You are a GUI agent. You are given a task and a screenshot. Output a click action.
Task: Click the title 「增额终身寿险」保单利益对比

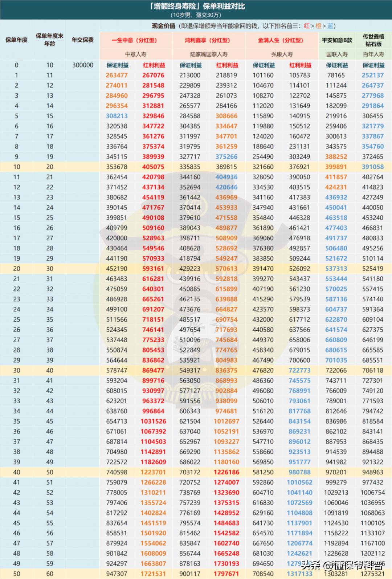tap(197, 6)
